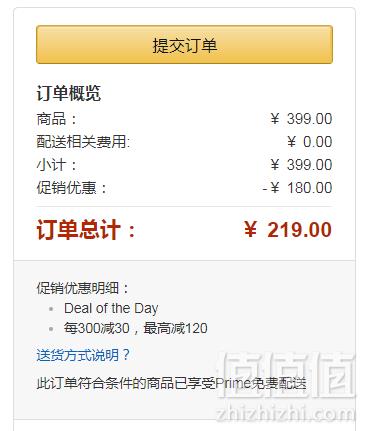Screen dimensions: 365x431
Task: Click the bullet before Deal of the Day
Action: [51, 309]
